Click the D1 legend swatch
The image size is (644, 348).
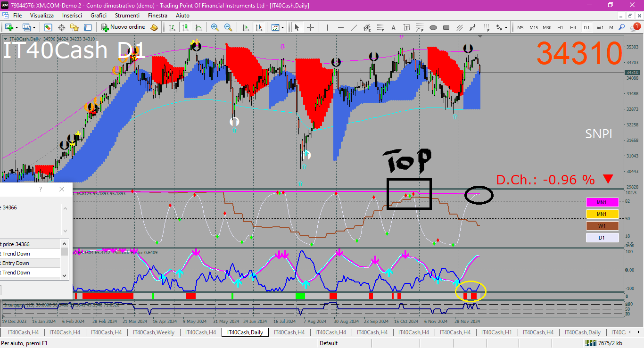(602, 238)
